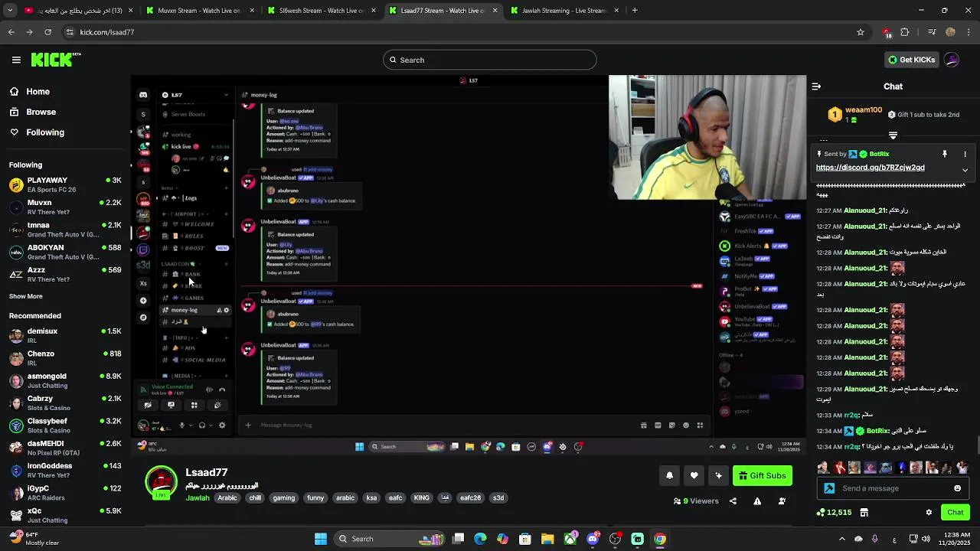Unpin the pinned BotRix message
This screenshot has height=551, width=980.
[945, 154]
